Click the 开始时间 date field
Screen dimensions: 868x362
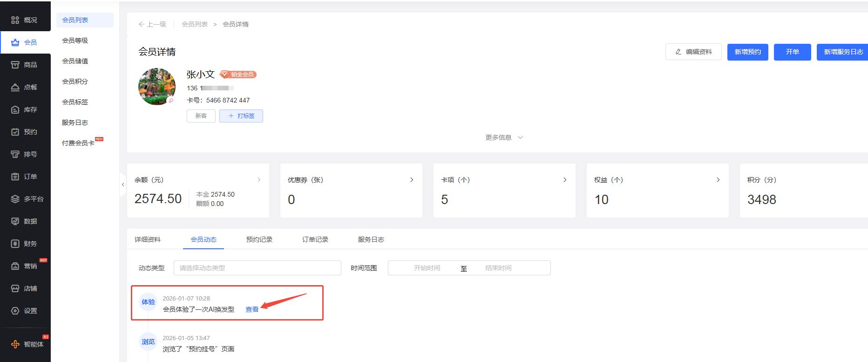click(x=427, y=268)
